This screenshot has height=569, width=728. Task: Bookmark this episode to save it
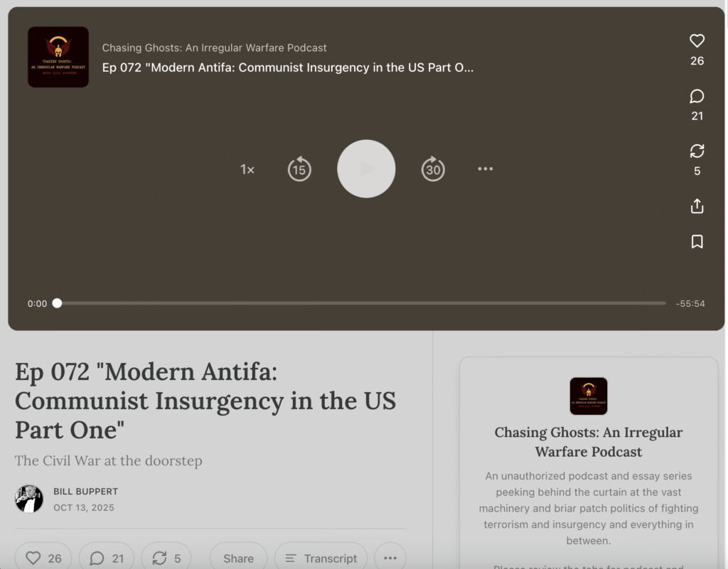pyautogui.click(x=697, y=242)
